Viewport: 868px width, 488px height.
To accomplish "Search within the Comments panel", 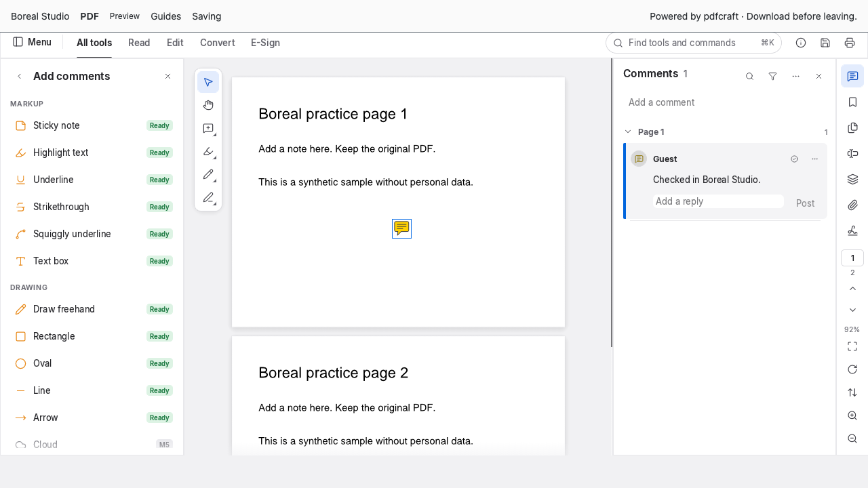I will (x=749, y=77).
